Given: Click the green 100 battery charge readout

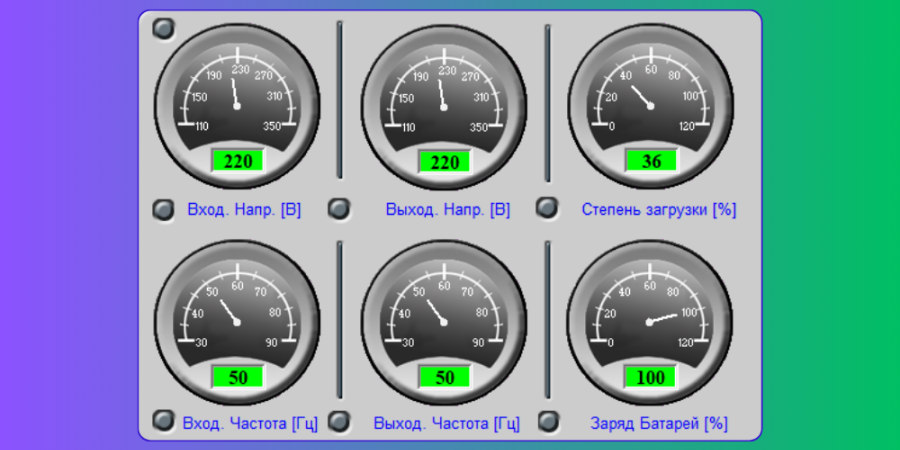Looking at the screenshot, I should click(651, 377).
